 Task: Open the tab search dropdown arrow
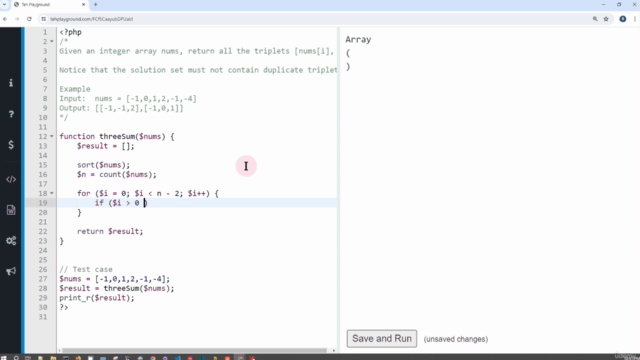tap(4, 4)
